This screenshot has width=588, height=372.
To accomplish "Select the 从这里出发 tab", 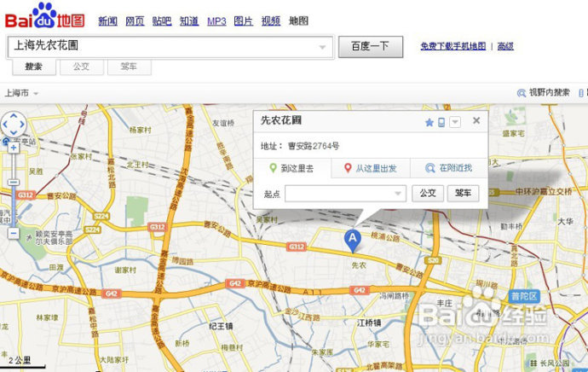I will tap(371, 168).
